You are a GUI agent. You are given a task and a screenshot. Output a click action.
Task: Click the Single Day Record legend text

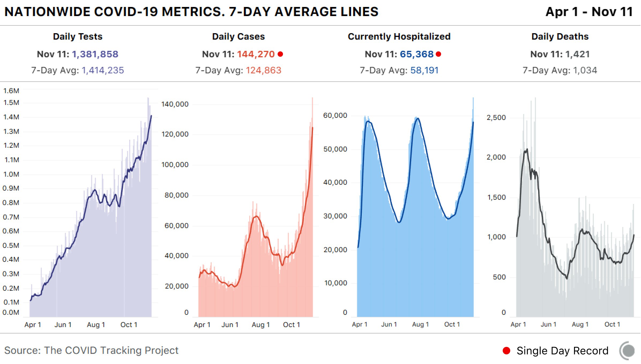click(562, 351)
